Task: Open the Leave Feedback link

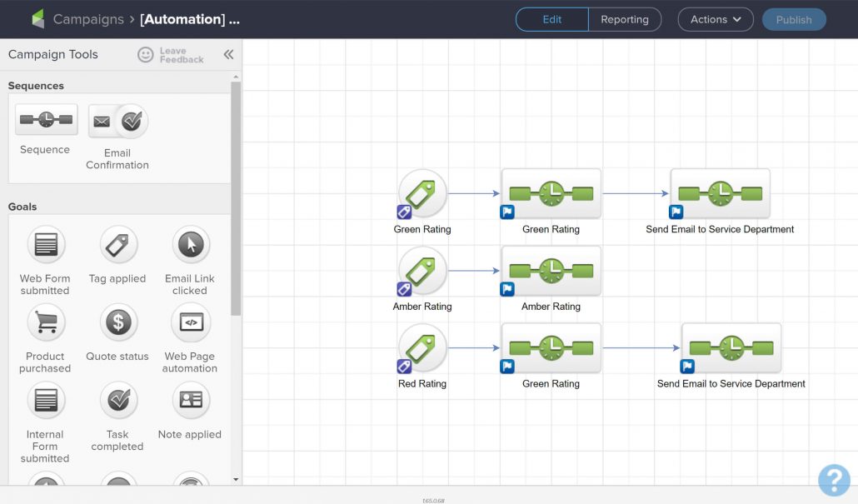Action: tap(171, 55)
